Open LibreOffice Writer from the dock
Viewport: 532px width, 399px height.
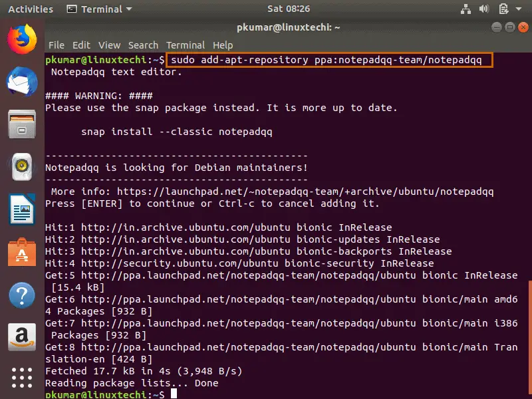click(x=22, y=209)
